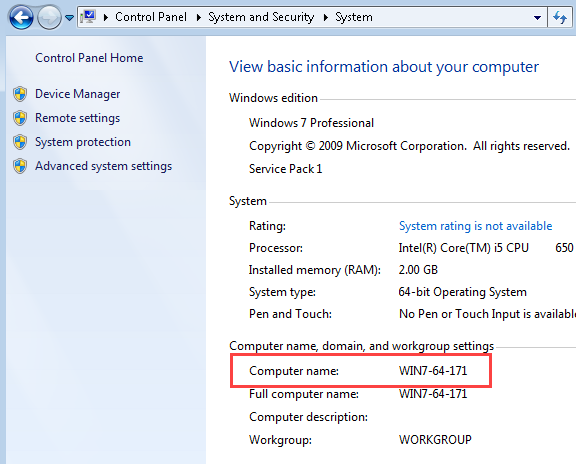Open Control Panel Home link
576x464 pixels.
coord(89,58)
